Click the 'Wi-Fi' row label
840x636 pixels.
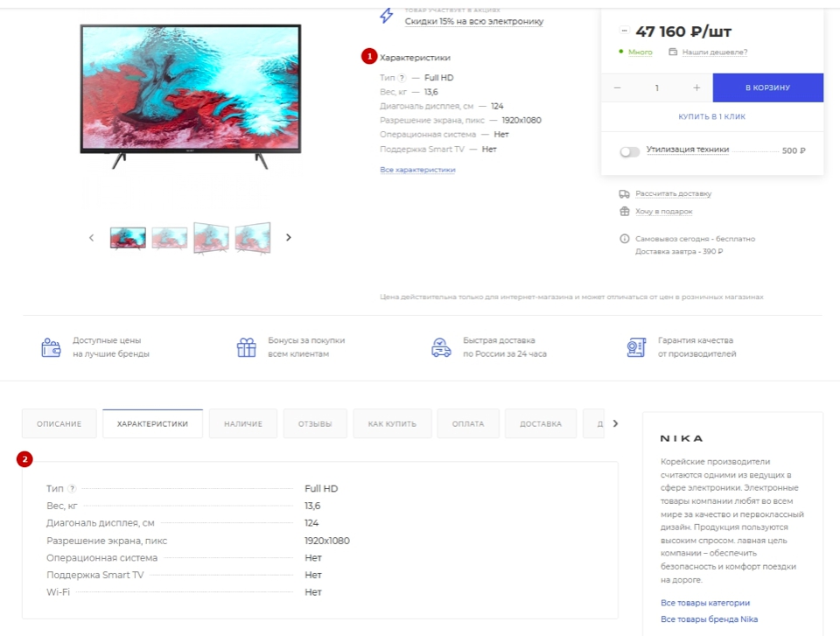[x=58, y=592]
